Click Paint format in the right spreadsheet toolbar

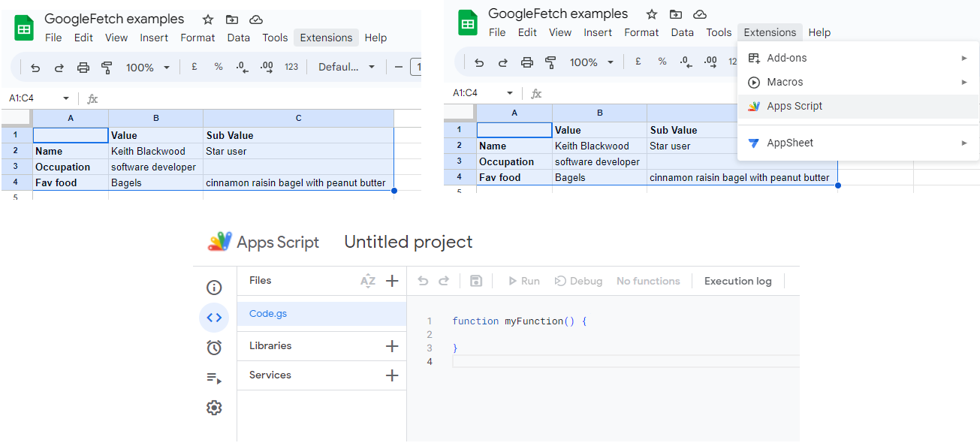[550, 62]
